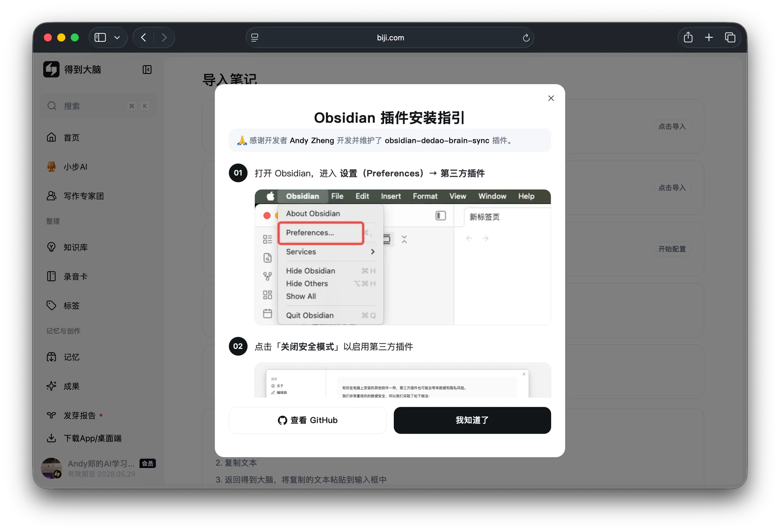Click the second 点击导入 button

tap(672, 188)
